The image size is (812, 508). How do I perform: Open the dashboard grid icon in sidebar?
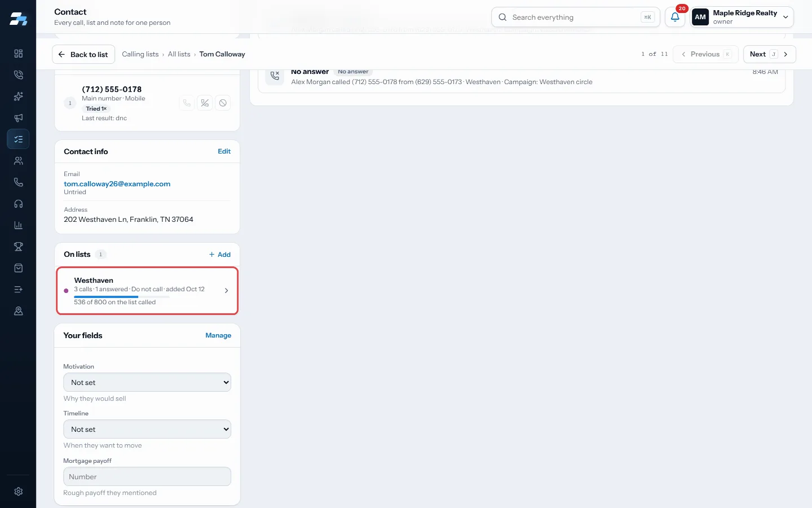[18, 53]
